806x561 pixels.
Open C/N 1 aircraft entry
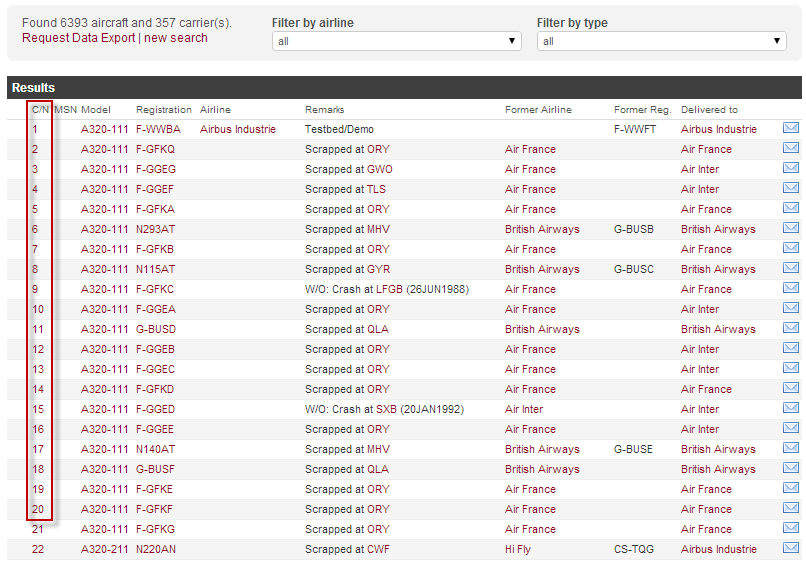click(x=35, y=129)
